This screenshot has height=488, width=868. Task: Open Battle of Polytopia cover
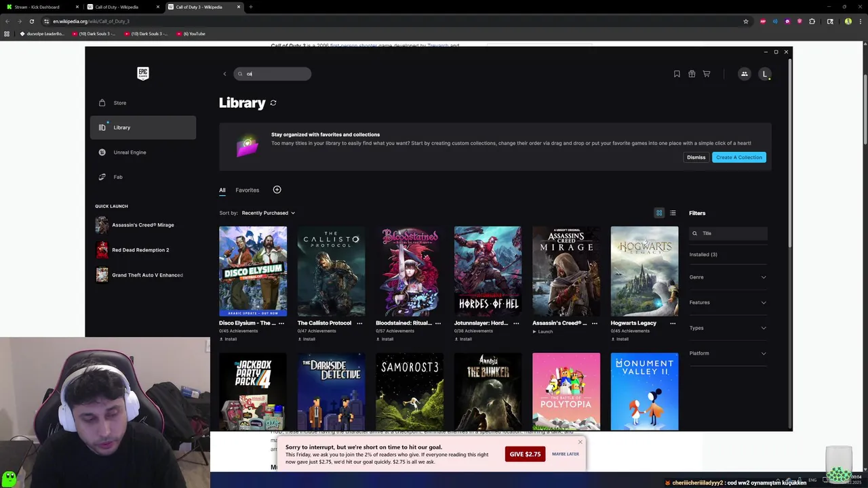[x=566, y=392]
